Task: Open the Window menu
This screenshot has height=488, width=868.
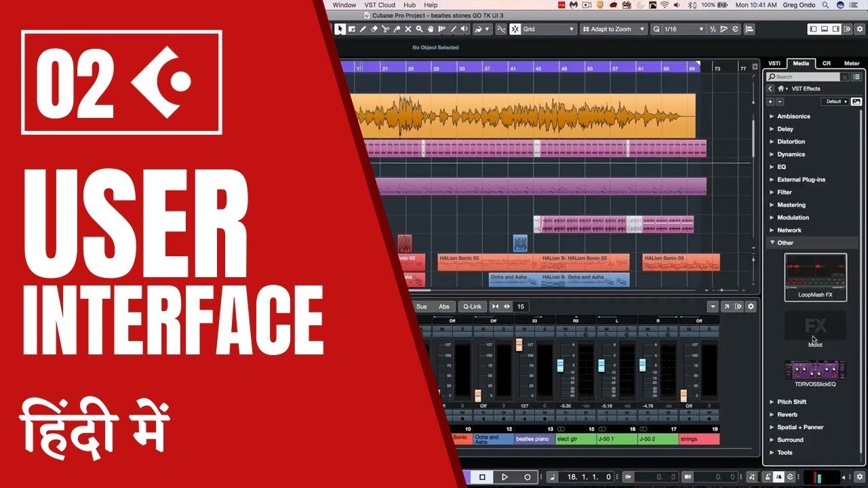Action: click(344, 5)
